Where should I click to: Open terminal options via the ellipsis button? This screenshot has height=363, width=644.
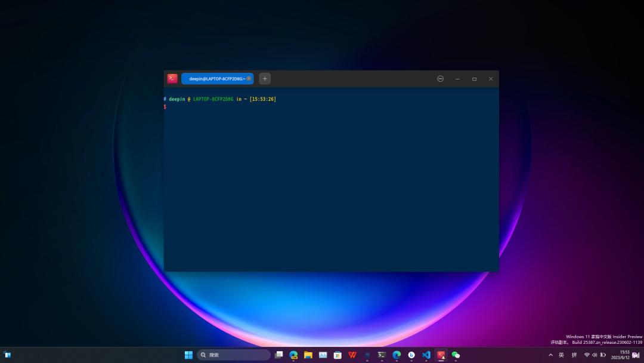[440, 78]
